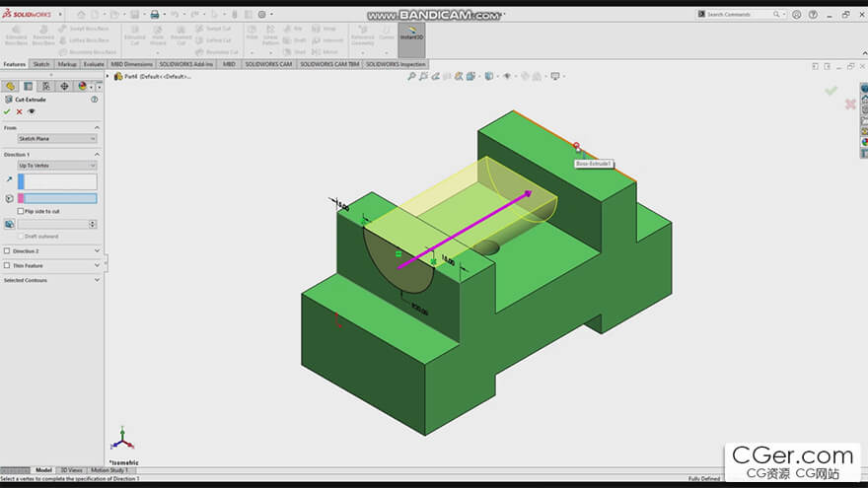Select the Instant3D toolbar button
Viewport: 868px width, 488px height.
[x=410, y=39]
